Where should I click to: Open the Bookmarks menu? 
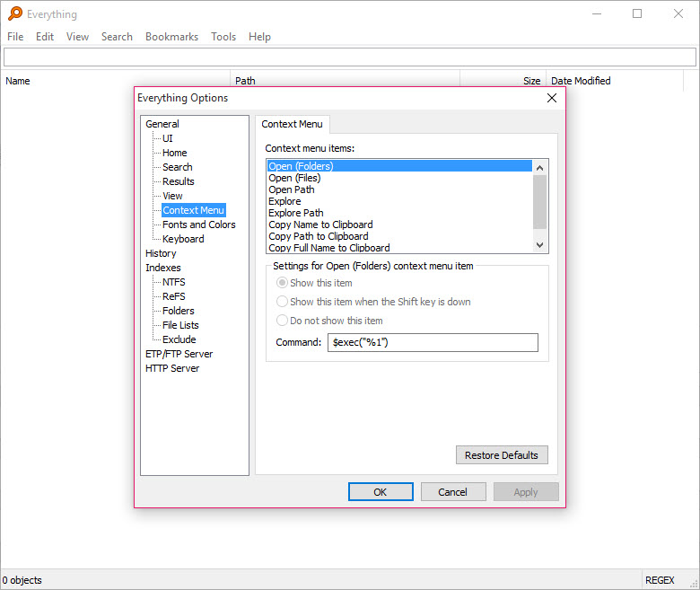[171, 37]
